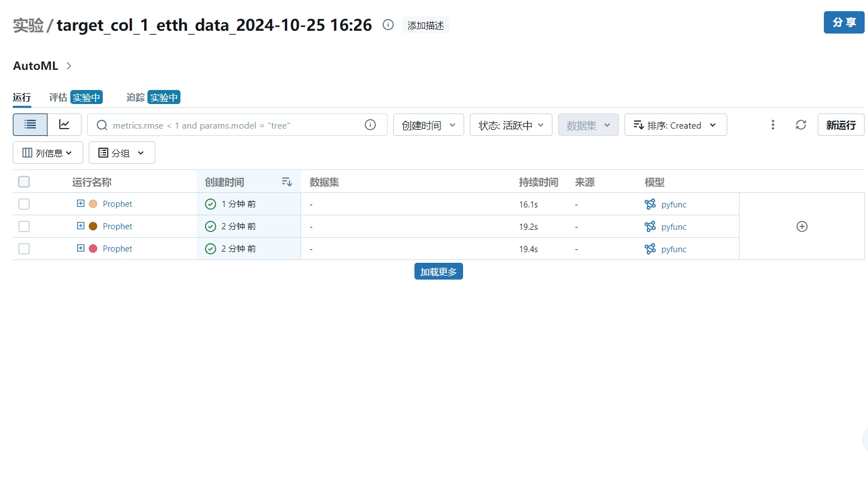The height and width of the screenshot is (487, 868).
Task: Select checkbox for the 16.1s Prophet run
Action: (x=24, y=204)
